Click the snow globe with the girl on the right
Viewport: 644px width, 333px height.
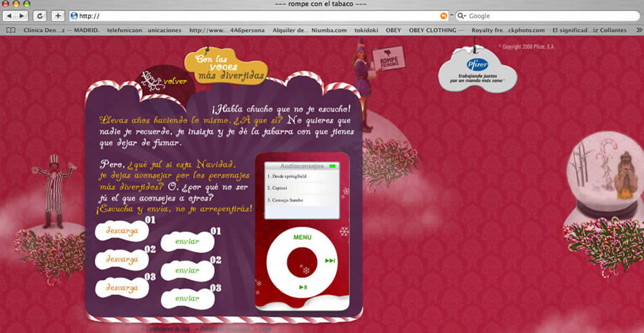click(606, 176)
